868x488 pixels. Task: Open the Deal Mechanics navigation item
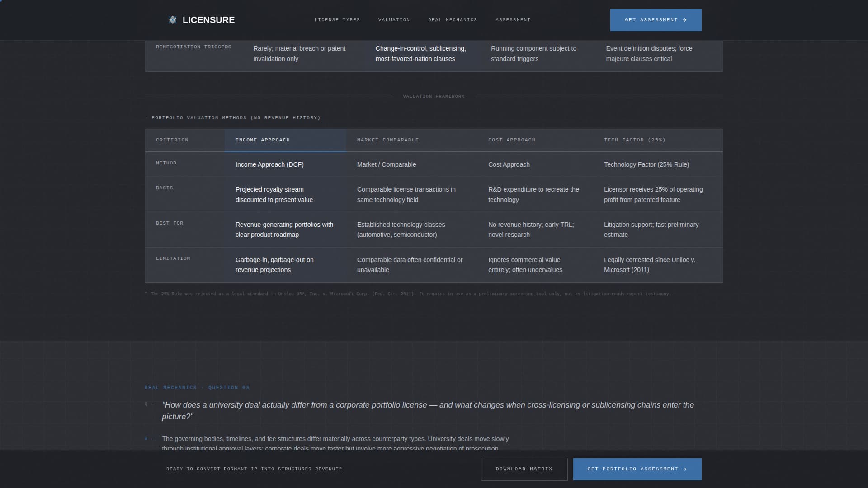pyautogui.click(x=453, y=20)
